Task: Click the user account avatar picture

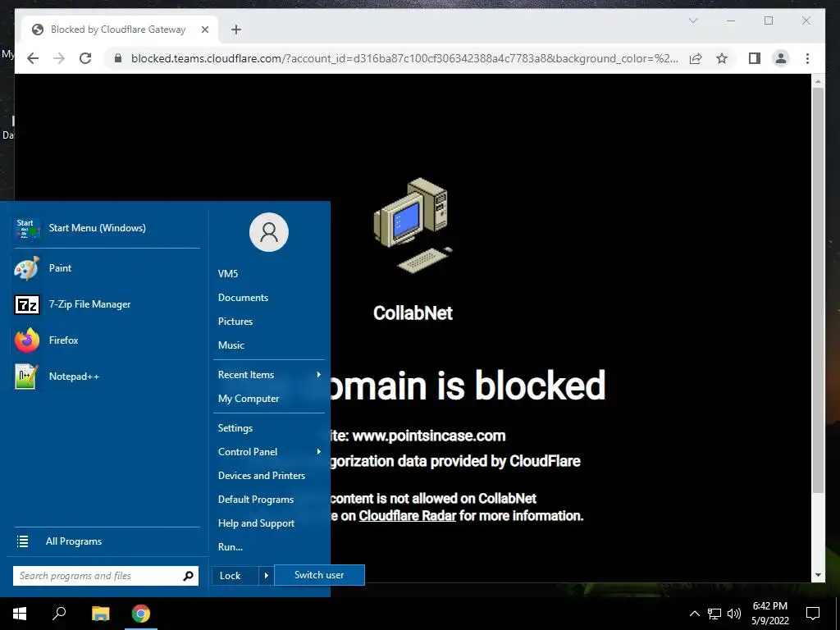Action: (x=269, y=232)
